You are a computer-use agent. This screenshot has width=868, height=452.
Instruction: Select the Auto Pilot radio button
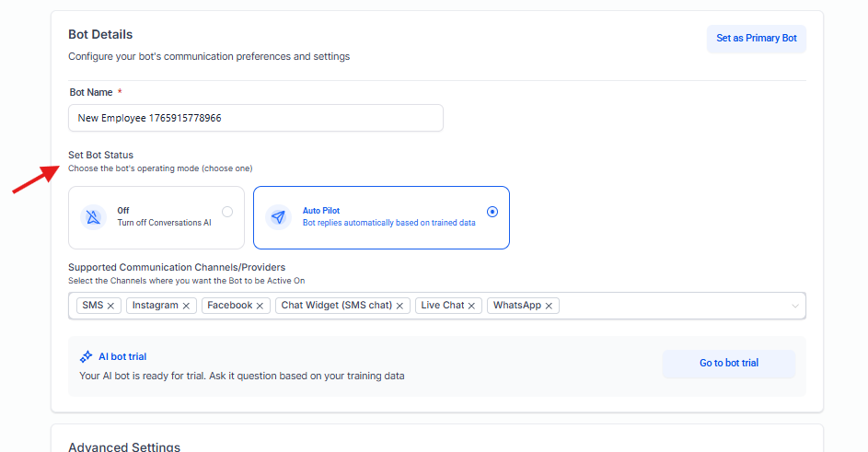(492, 212)
